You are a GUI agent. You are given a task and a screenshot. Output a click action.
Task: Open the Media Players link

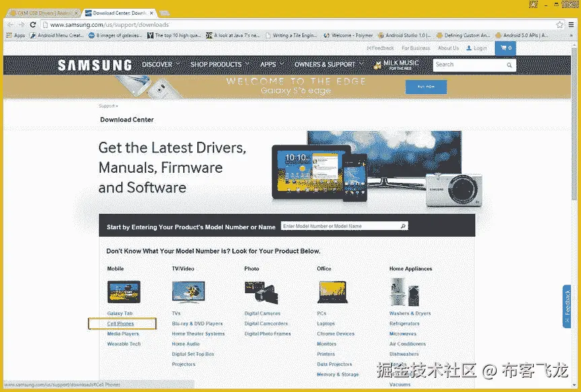coord(123,334)
